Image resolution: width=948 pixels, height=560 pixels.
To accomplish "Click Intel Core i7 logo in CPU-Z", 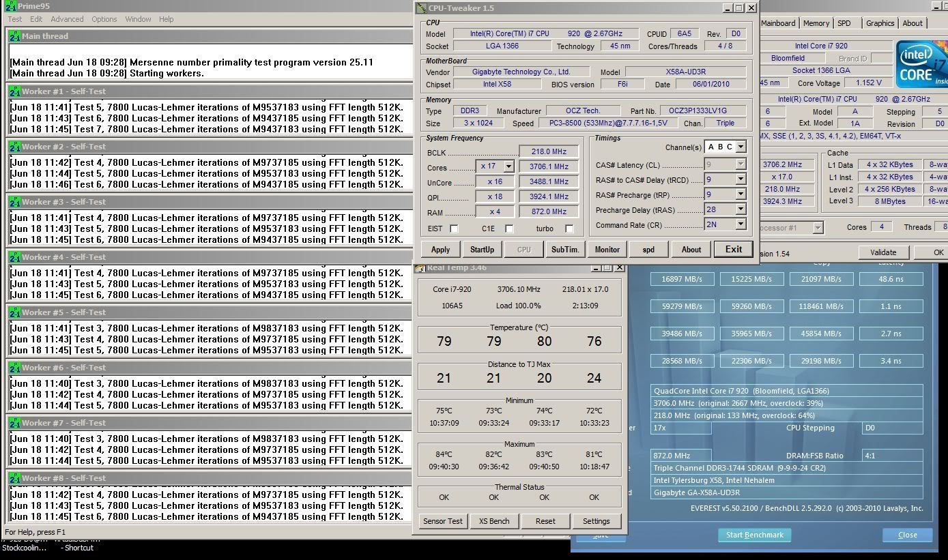I will click(922, 64).
